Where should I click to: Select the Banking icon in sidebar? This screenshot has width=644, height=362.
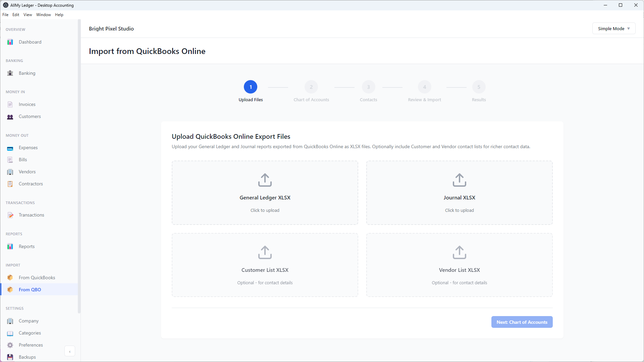[10, 73]
